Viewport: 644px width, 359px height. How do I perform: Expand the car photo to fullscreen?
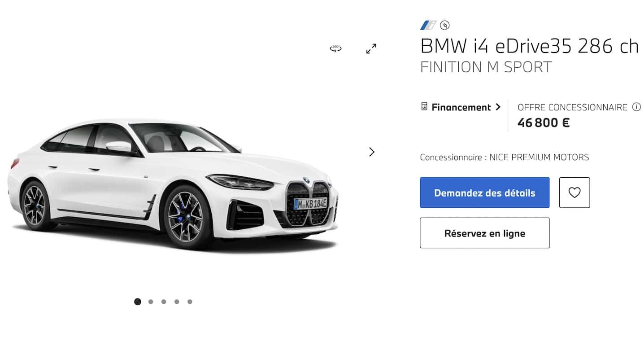(x=370, y=48)
